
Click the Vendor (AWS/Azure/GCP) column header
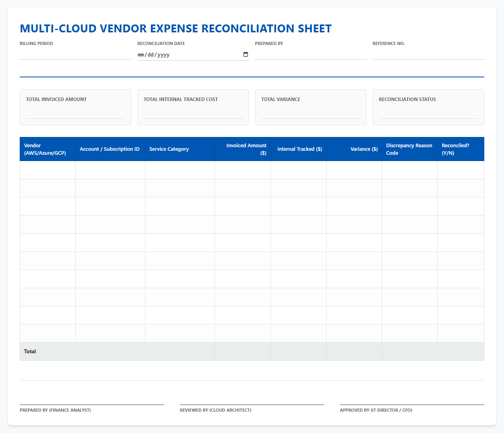[48, 149]
